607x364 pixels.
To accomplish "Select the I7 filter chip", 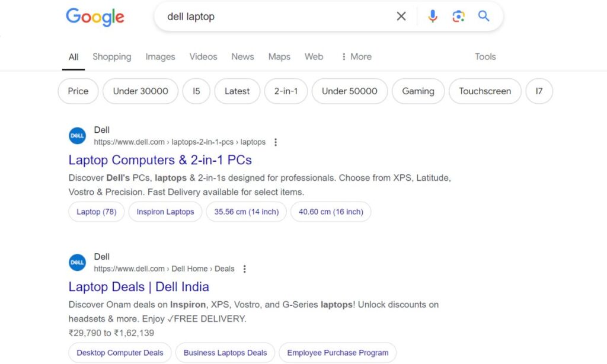I will point(539,91).
